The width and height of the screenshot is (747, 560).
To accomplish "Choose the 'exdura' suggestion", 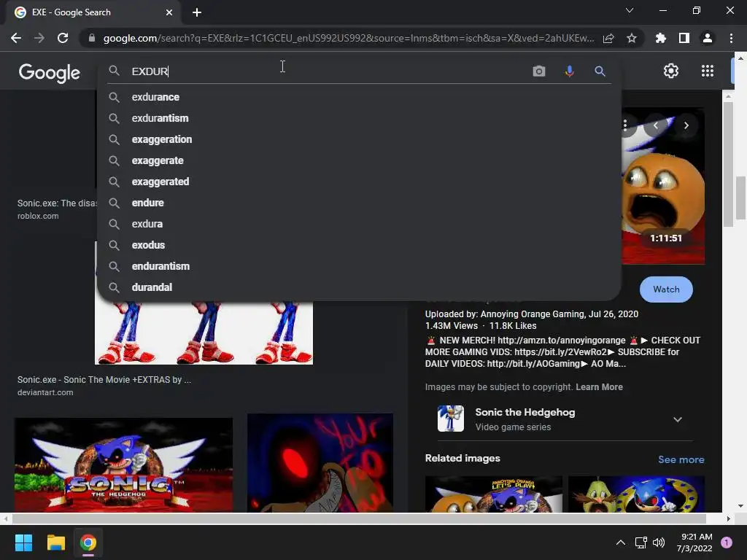I will point(359,224).
